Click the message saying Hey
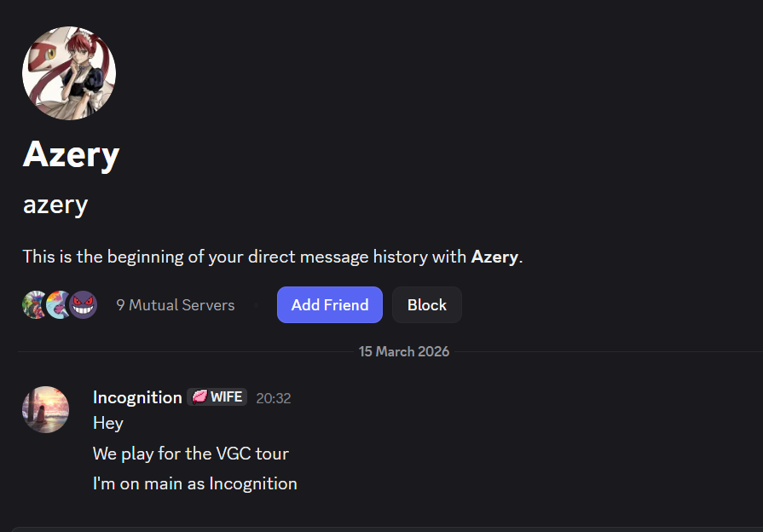The height and width of the screenshot is (532, 763). (x=107, y=422)
